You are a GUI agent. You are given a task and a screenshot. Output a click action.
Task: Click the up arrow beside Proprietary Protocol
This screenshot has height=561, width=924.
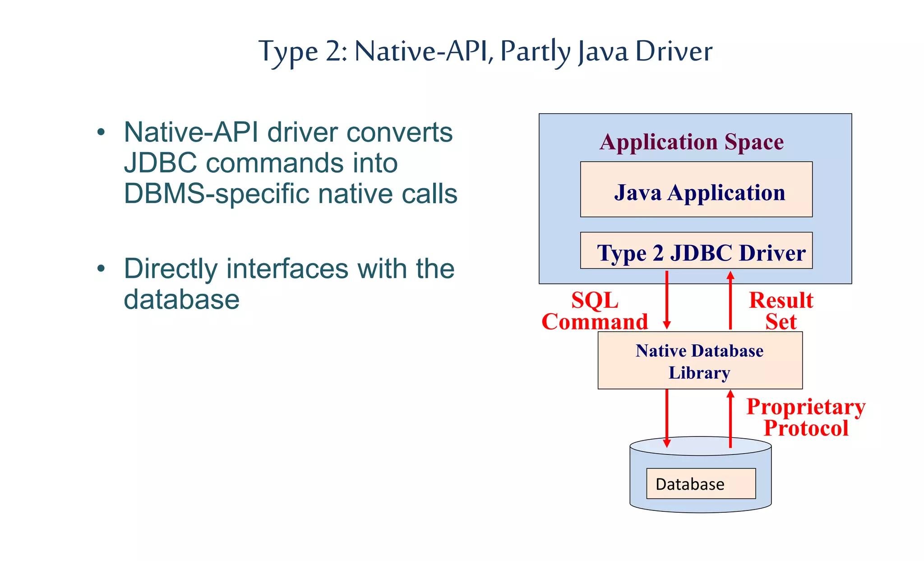pyautogui.click(x=730, y=420)
